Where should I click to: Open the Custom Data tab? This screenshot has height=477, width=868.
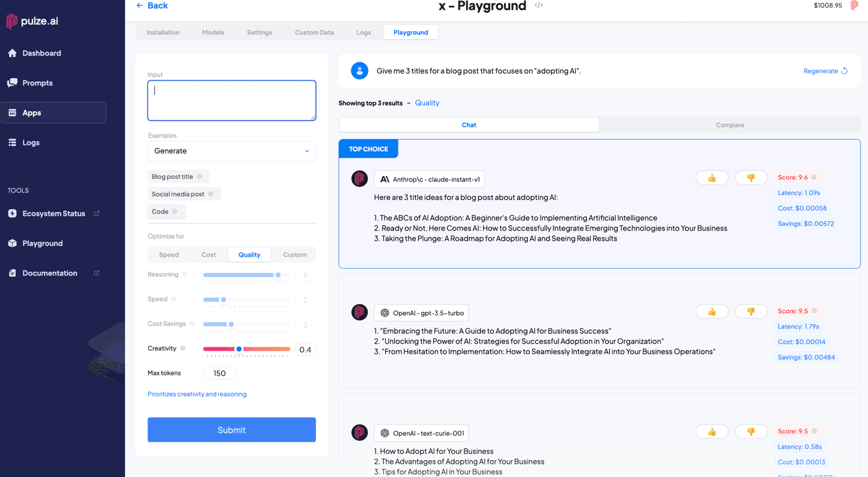(314, 32)
